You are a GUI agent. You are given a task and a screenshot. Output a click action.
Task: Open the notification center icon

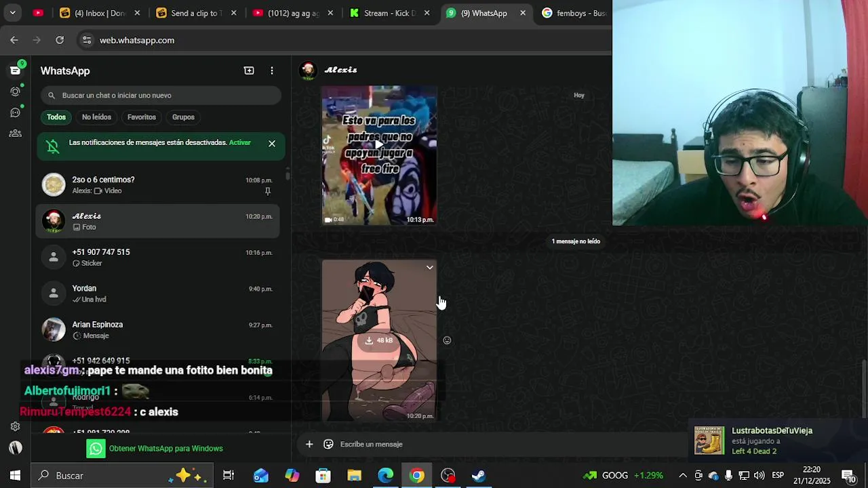(x=848, y=476)
